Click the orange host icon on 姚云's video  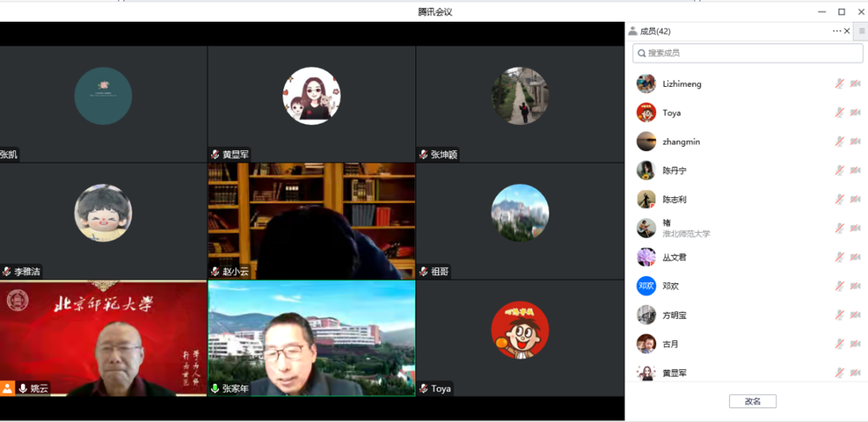[8, 388]
